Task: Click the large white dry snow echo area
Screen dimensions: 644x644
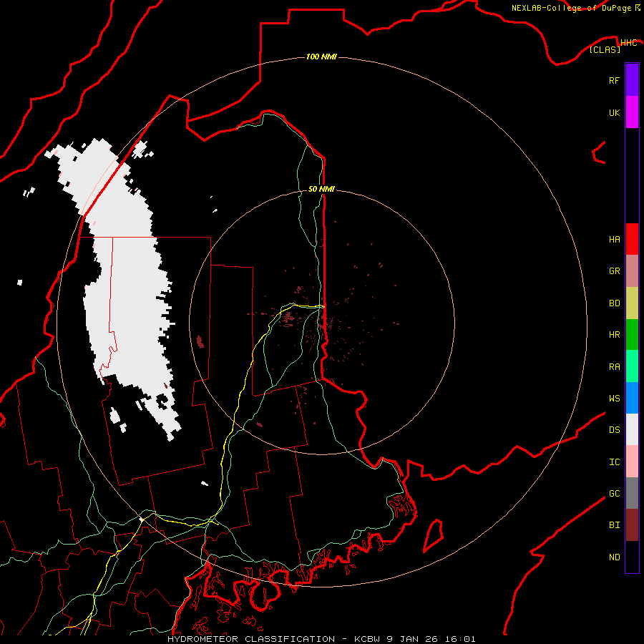Action: 127,288
